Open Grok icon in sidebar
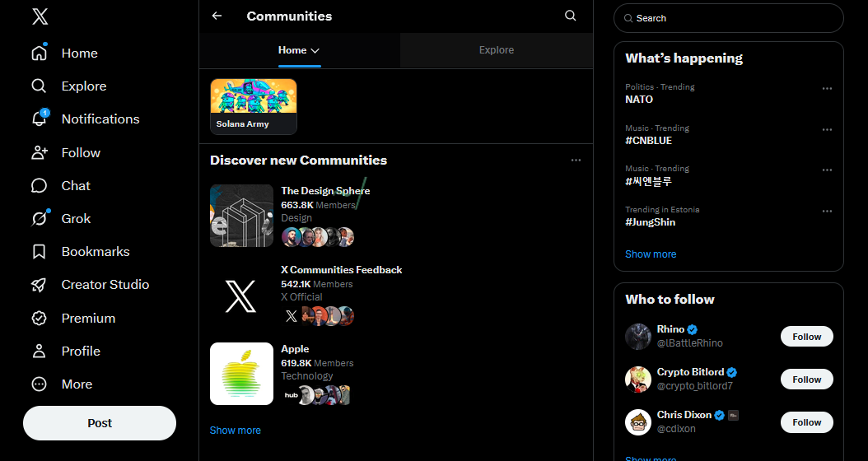Screen dimensions: 868x461 click(x=39, y=219)
